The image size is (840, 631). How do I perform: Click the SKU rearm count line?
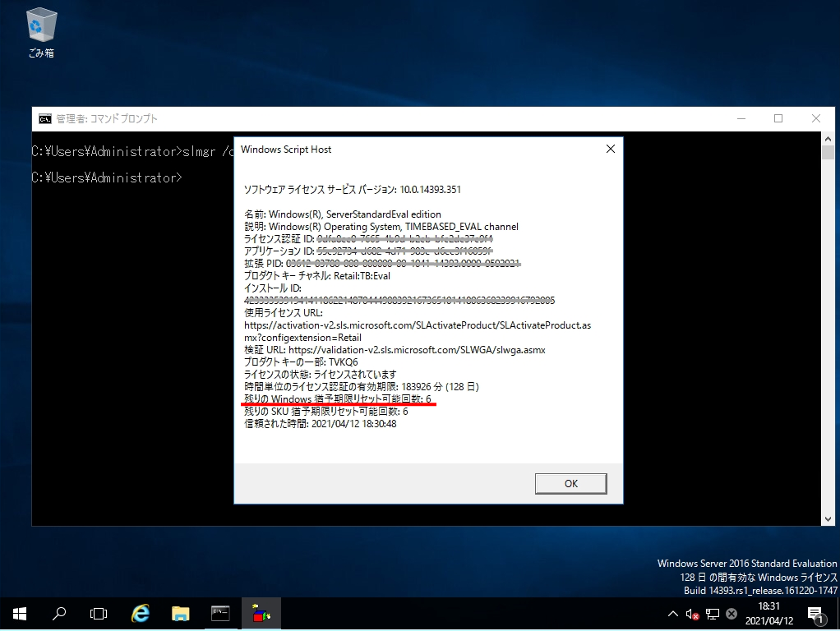tap(326, 412)
